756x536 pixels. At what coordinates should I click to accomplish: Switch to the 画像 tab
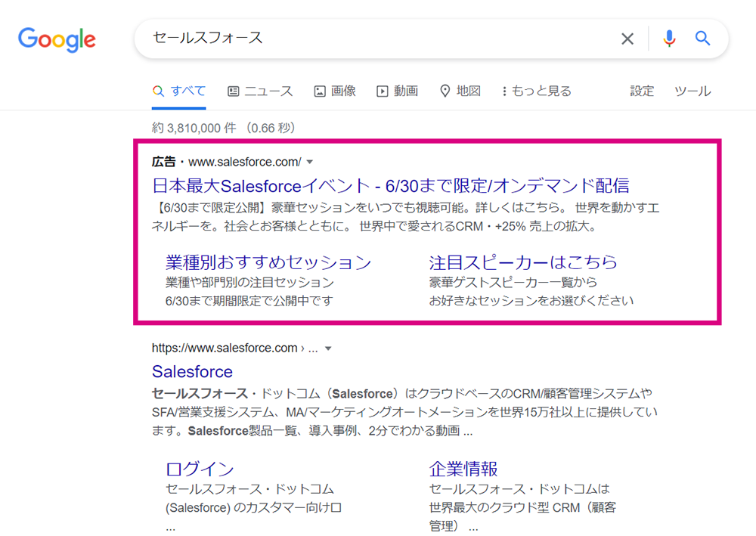pyautogui.click(x=335, y=91)
